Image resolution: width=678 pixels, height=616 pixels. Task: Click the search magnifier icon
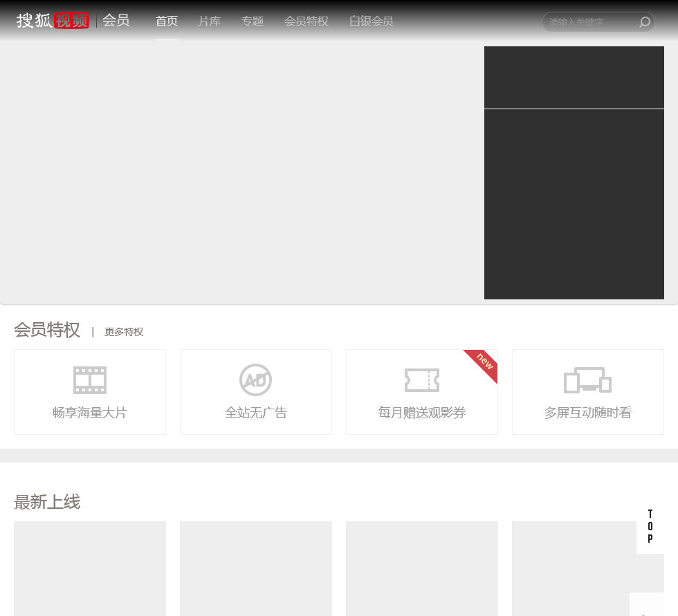[x=645, y=21]
